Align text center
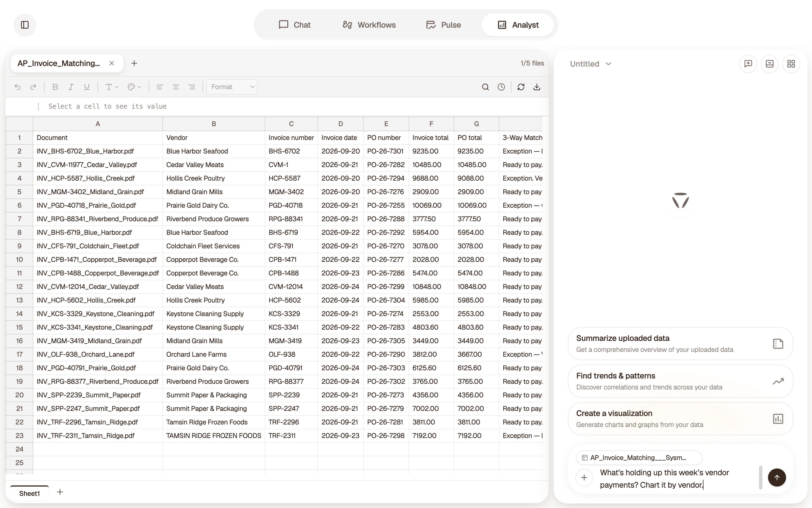Image resolution: width=812 pixels, height=508 pixels. pos(176,87)
